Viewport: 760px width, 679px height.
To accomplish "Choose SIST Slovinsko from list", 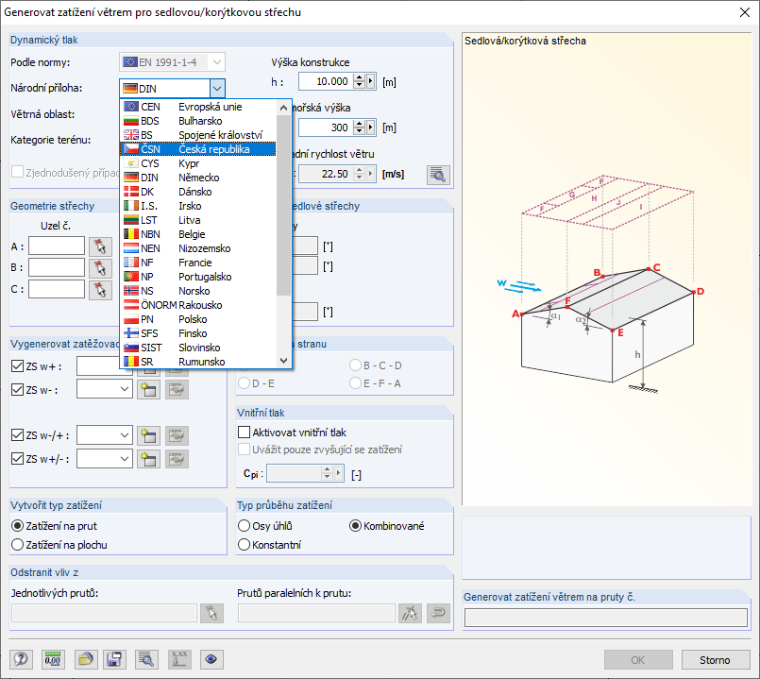I will [198, 347].
